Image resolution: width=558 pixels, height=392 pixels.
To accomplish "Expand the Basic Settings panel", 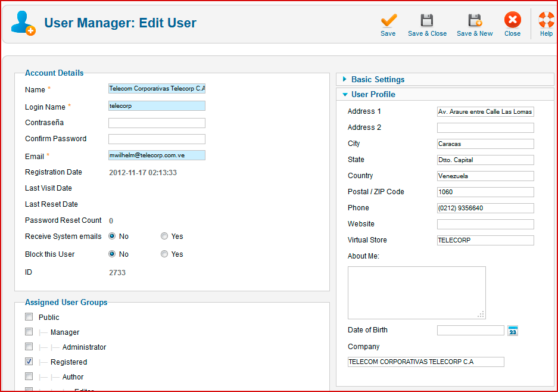I will click(x=378, y=79).
